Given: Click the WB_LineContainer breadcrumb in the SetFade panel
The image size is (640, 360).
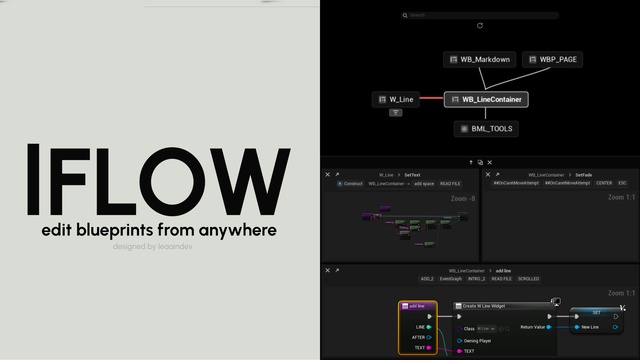Looking at the screenshot, I should [546, 175].
